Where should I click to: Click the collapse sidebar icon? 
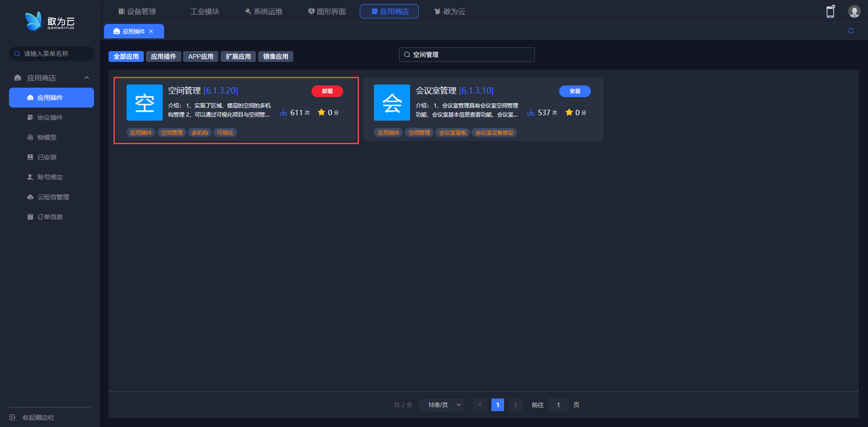coord(12,418)
